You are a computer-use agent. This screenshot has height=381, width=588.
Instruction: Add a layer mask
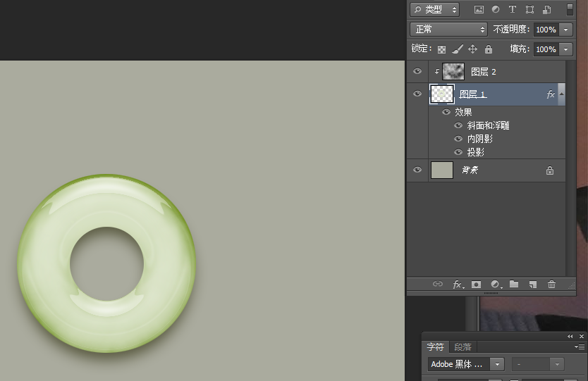coord(476,285)
